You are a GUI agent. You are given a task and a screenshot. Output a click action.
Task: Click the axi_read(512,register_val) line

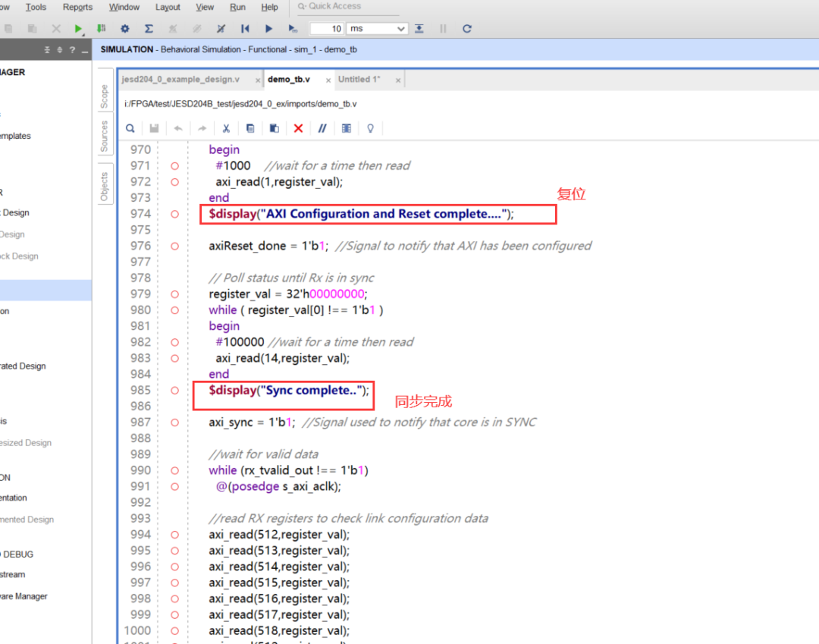(279, 535)
